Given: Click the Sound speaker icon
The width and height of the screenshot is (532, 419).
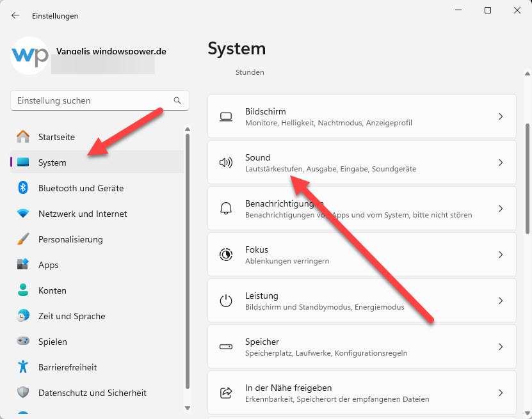Looking at the screenshot, I should [226, 162].
